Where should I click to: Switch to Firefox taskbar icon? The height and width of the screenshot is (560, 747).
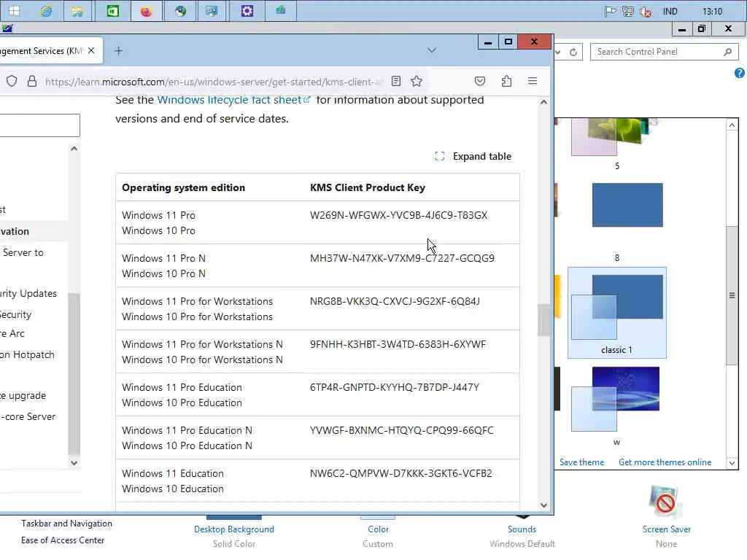tap(146, 10)
